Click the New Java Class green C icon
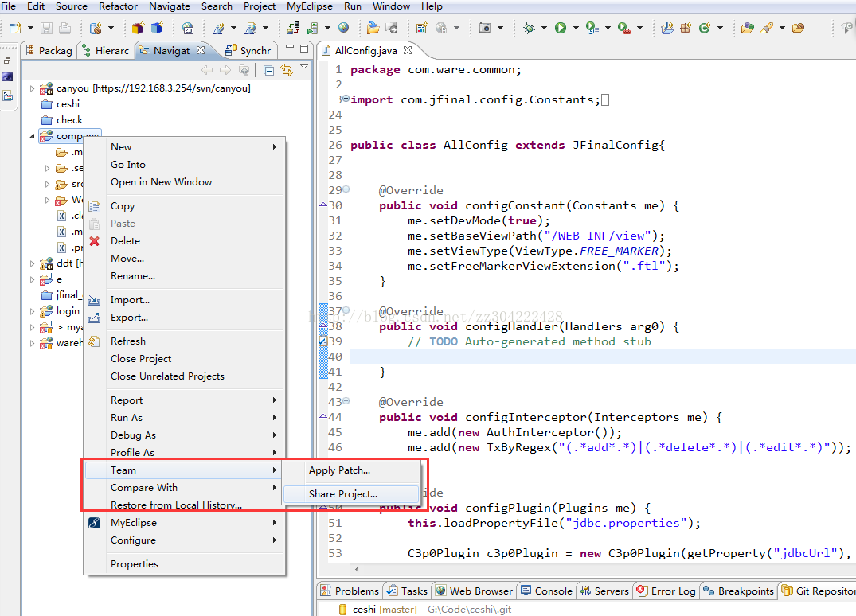Screen dimensions: 856x616 click(x=705, y=27)
